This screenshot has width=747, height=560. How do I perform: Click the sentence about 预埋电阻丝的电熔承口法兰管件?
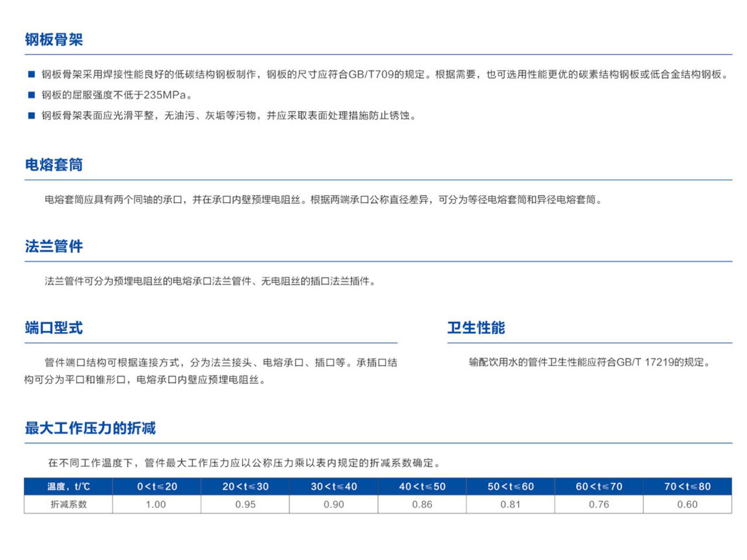210,281
